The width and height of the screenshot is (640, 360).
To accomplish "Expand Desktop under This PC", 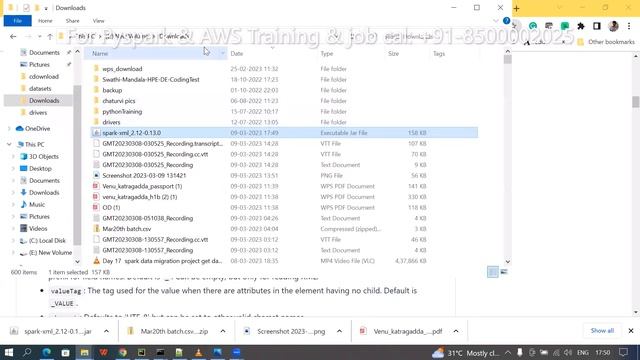I will 13,169.
